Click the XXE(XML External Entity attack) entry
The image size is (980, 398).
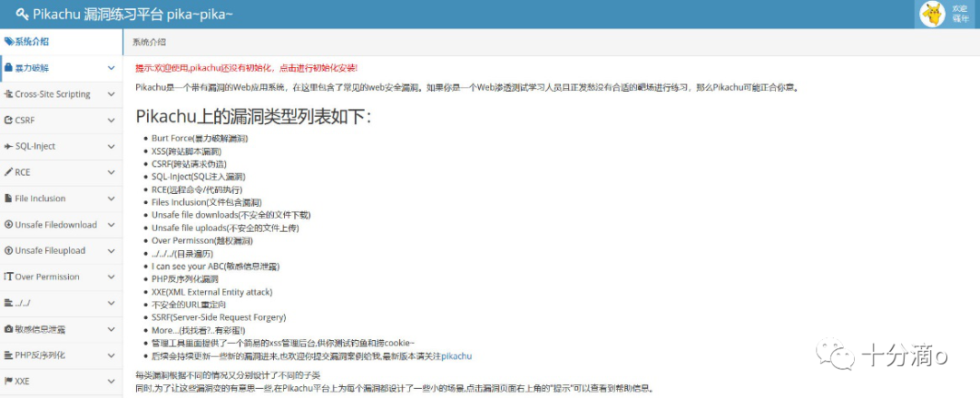pos(211,292)
